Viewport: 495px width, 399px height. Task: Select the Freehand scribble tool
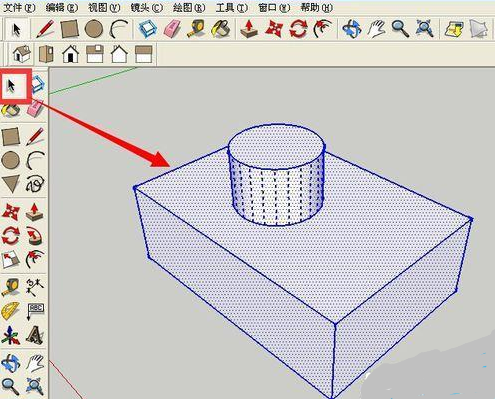(35, 184)
